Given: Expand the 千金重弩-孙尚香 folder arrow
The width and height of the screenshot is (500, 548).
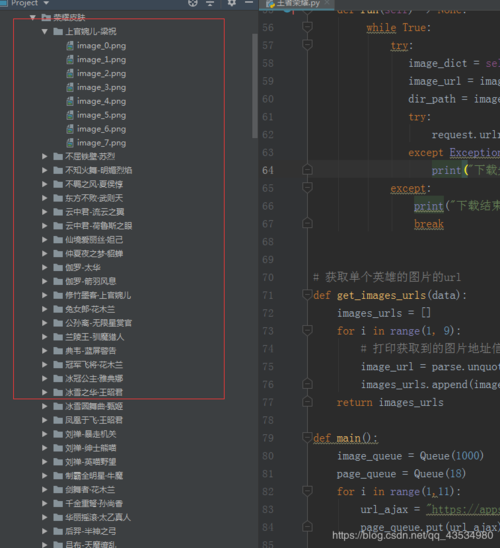Looking at the screenshot, I should (x=44, y=503).
